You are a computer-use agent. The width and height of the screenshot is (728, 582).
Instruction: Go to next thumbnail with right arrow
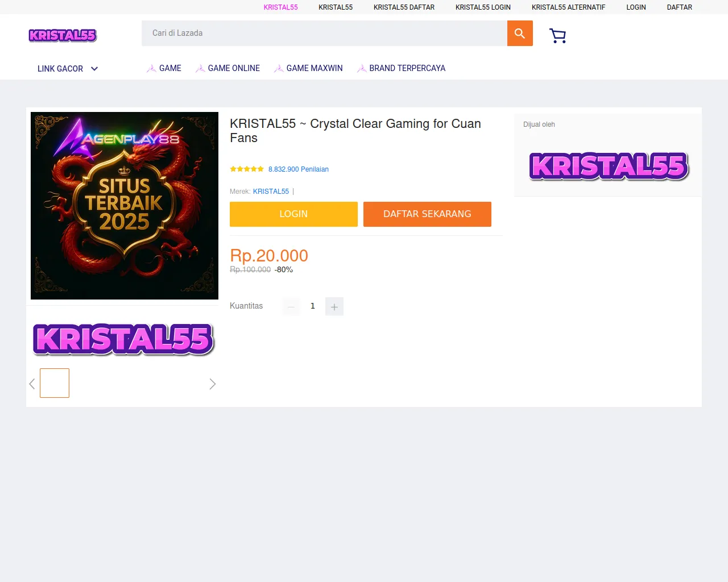tap(213, 384)
